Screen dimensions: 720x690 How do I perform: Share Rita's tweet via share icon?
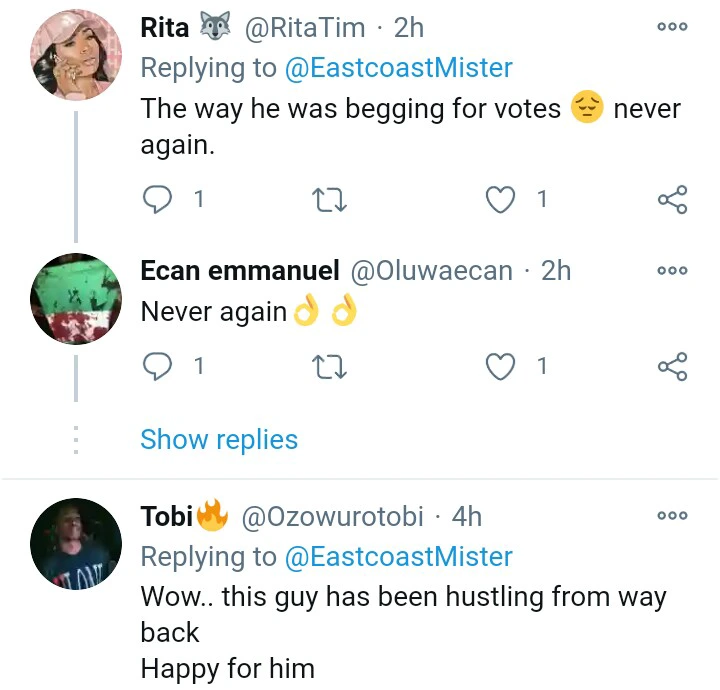(673, 200)
